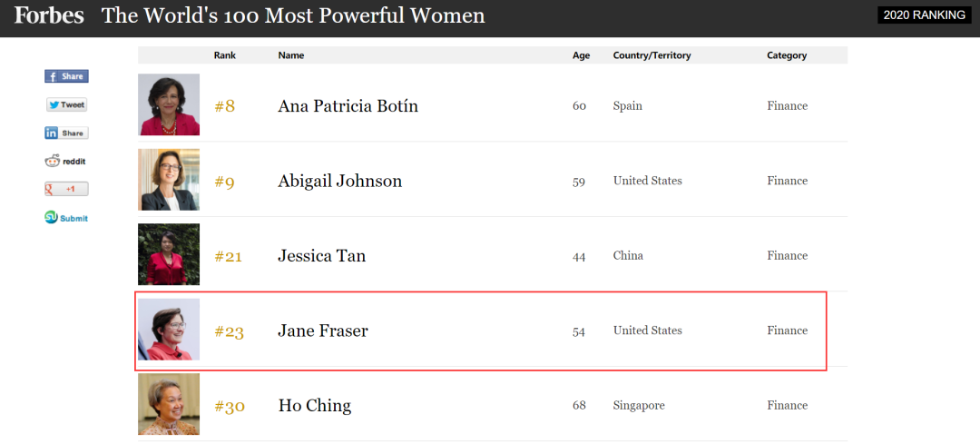Click the Age column header
Viewport: 980px width, 444px height.
pyautogui.click(x=581, y=55)
